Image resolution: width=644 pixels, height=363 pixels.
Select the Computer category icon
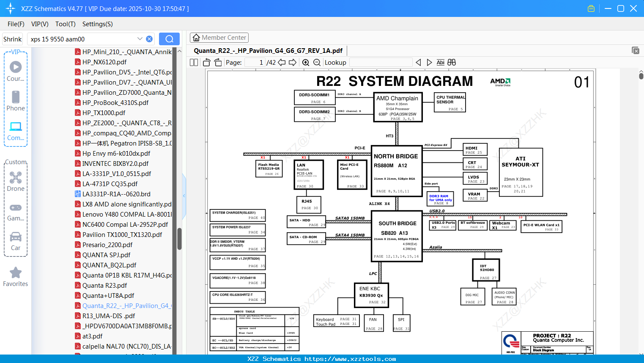point(16,131)
